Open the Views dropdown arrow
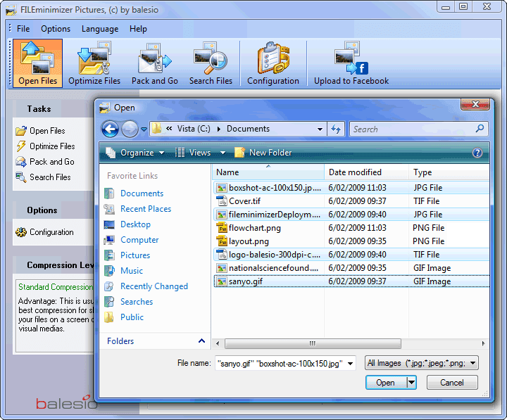The image size is (507, 420). [x=223, y=153]
